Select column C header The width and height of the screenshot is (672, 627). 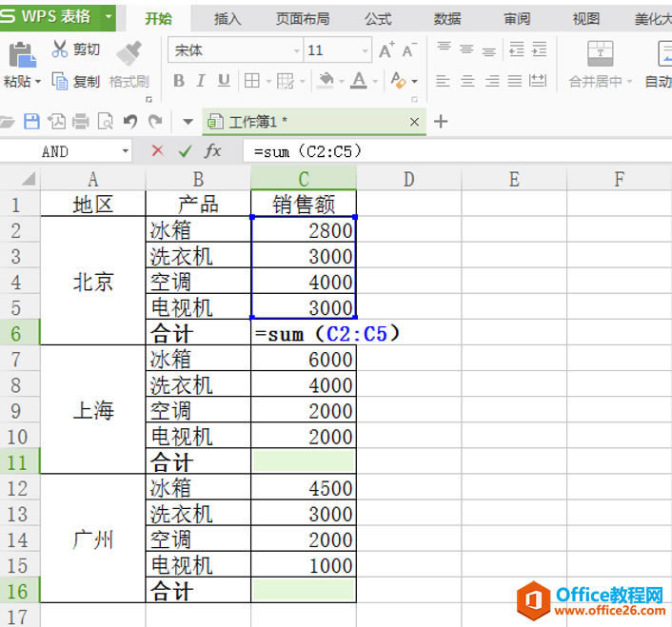pyautogui.click(x=304, y=179)
